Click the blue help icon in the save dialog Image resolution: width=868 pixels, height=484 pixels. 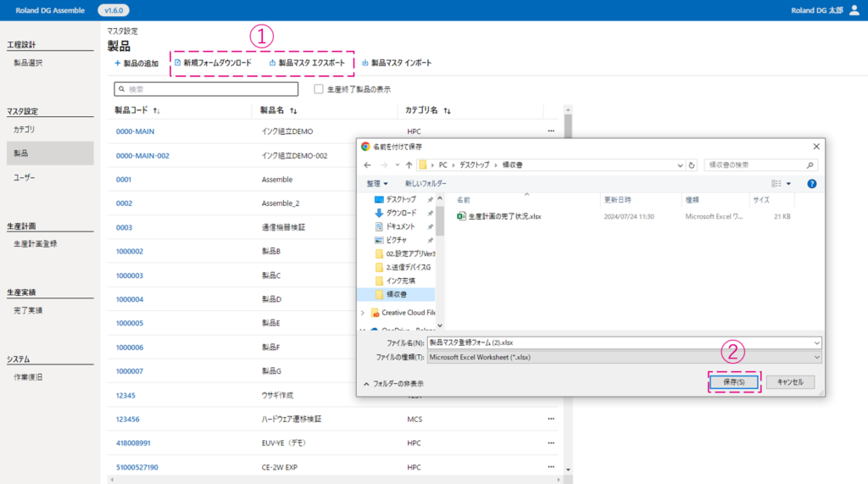811,183
